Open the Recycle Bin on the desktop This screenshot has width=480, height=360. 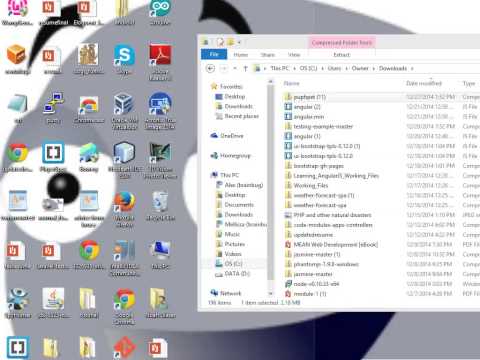coord(160,206)
